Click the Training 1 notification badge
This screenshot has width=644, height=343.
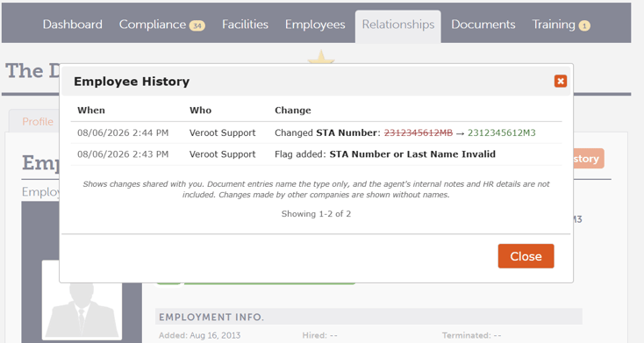pos(584,26)
